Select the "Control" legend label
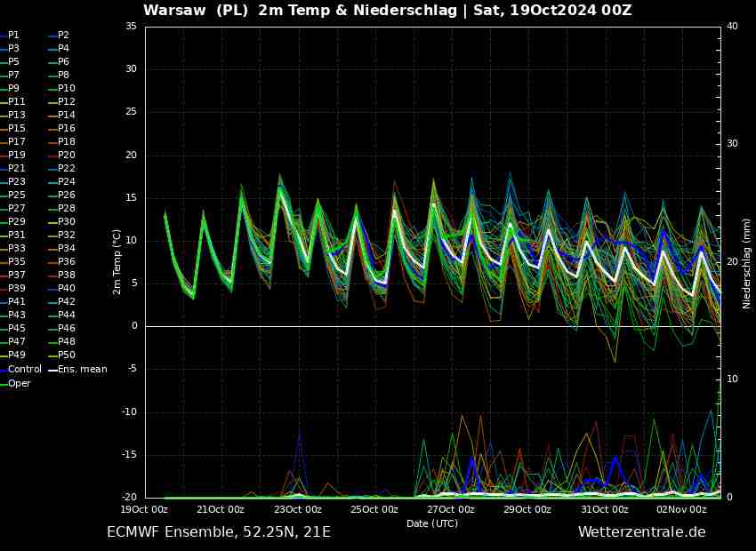The height and width of the screenshot is (551, 756). click(25, 369)
